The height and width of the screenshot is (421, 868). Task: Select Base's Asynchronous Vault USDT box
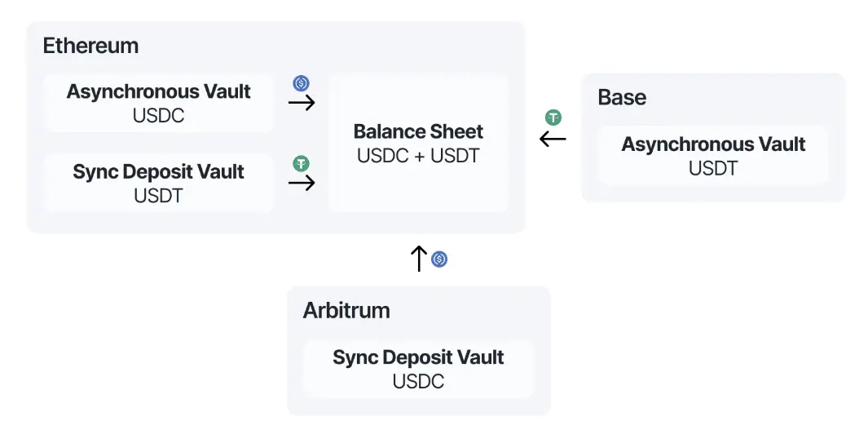point(713,156)
